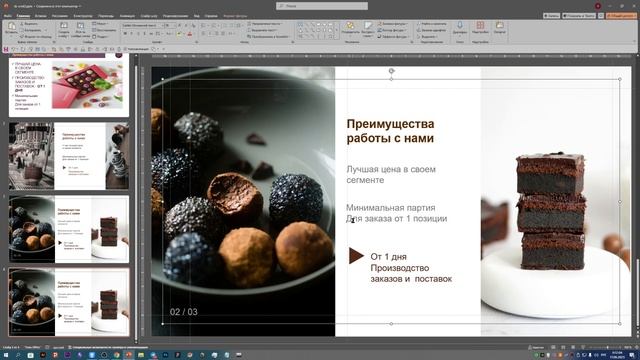Create a new slide with Создать слайд

[x=64, y=29]
